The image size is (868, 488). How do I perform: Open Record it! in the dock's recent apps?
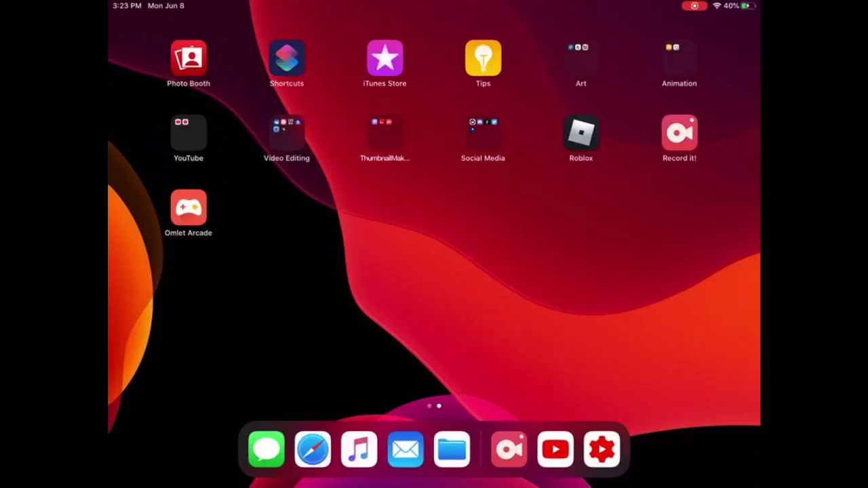[509, 449]
